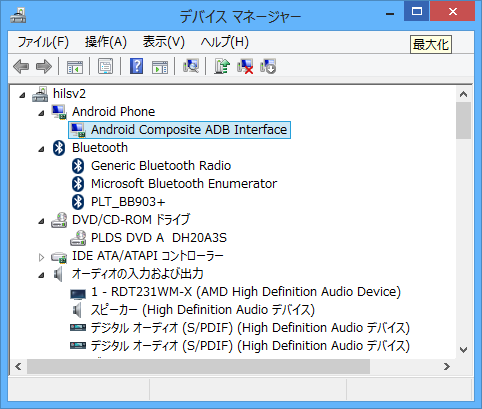This screenshot has height=409, width=482.
Task: Click the Bluetooth category icon
Action: click(59, 148)
